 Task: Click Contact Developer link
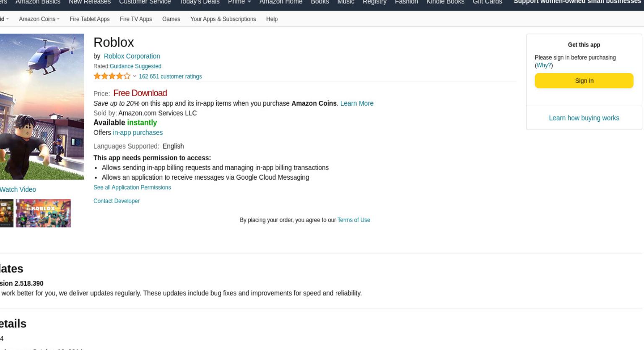pos(117,201)
